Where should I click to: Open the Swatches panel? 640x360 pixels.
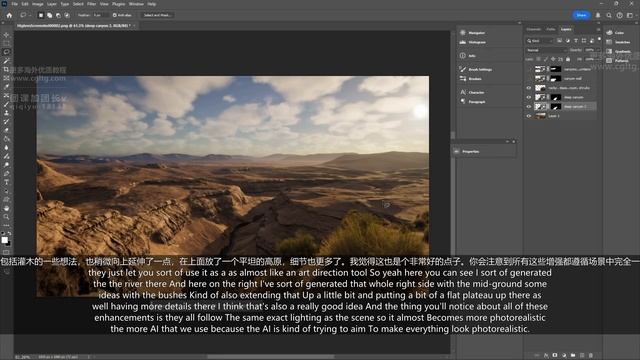coord(618,42)
